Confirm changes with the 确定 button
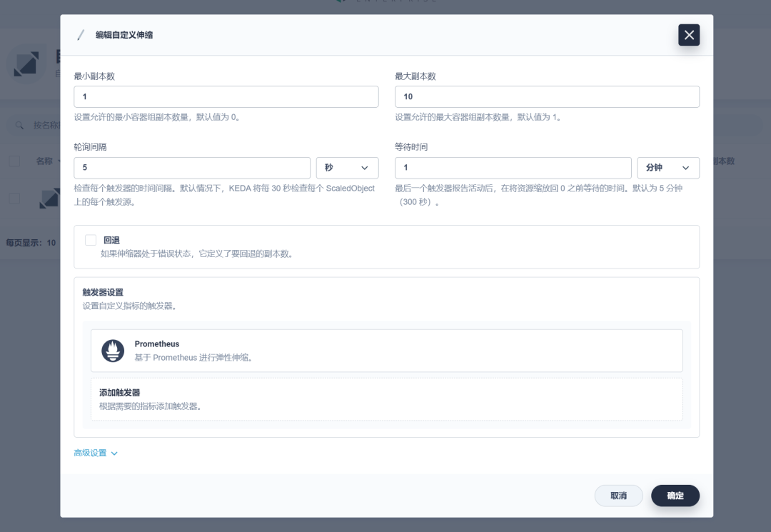The width and height of the screenshot is (771, 532). point(675,495)
